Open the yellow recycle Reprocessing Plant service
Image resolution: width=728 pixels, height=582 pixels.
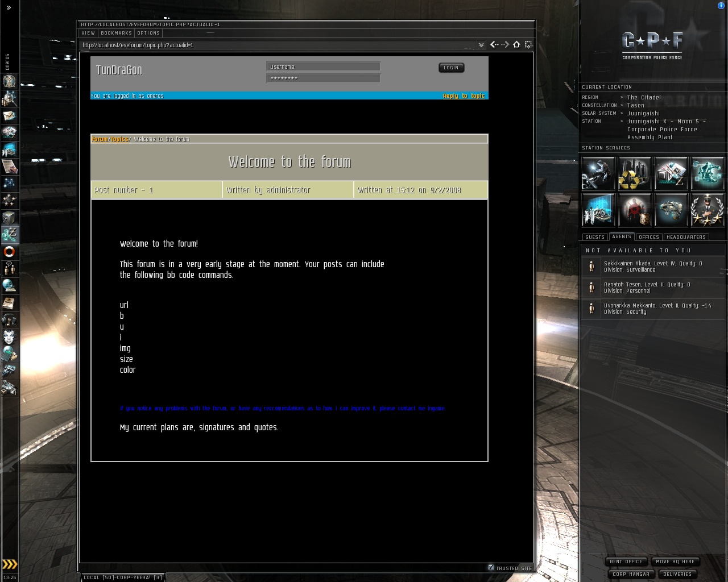(635, 173)
